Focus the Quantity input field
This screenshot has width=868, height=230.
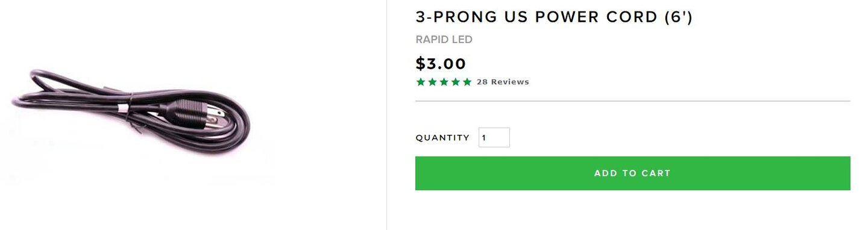(x=494, y=137)
